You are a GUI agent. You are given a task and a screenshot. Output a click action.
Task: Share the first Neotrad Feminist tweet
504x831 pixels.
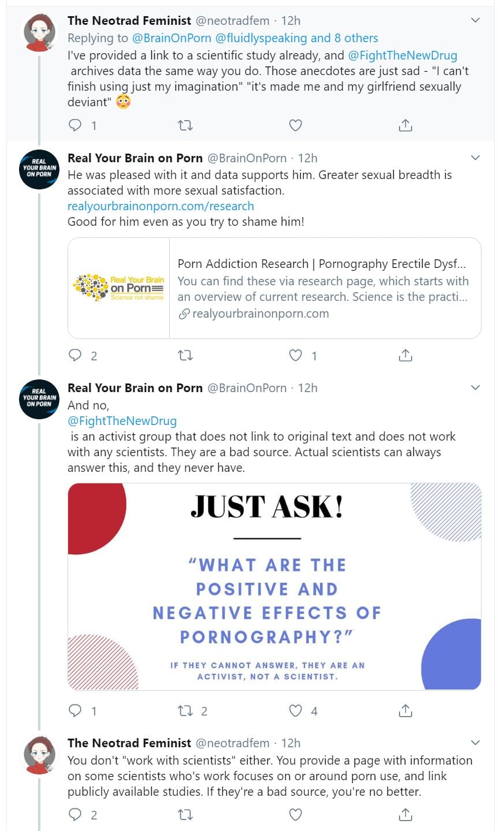click(x=405, y=125)
